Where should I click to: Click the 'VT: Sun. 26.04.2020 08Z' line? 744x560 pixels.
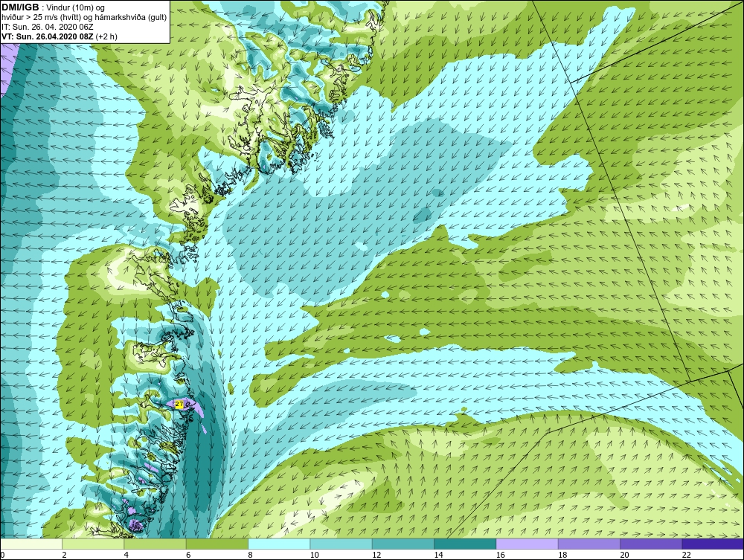(48, 36)
